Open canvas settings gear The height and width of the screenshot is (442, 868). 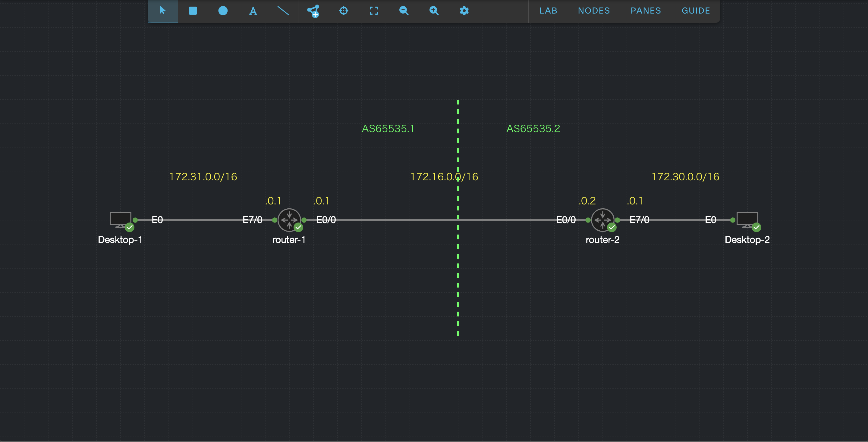464,11
